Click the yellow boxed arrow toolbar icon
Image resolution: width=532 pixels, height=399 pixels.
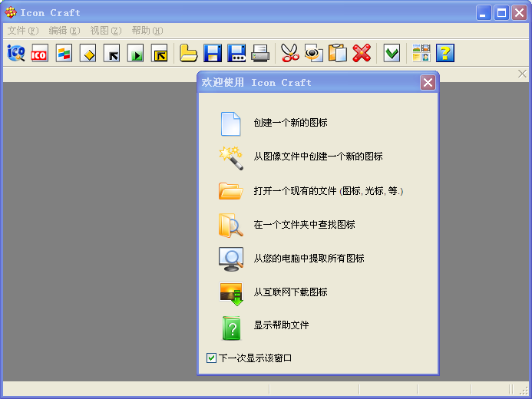pyautogui.click(x=160, y=53)
